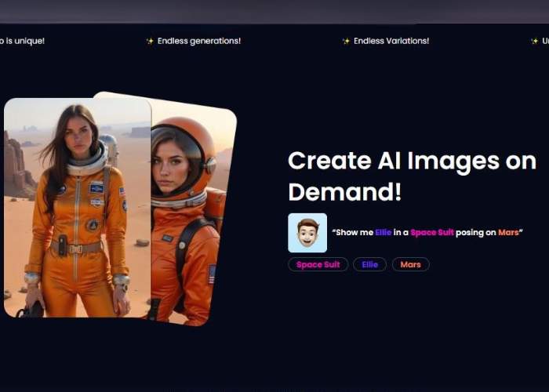The image size is (549, 392).
Task: Select the Space Suit tag pill
Action: tap(318, 265)
